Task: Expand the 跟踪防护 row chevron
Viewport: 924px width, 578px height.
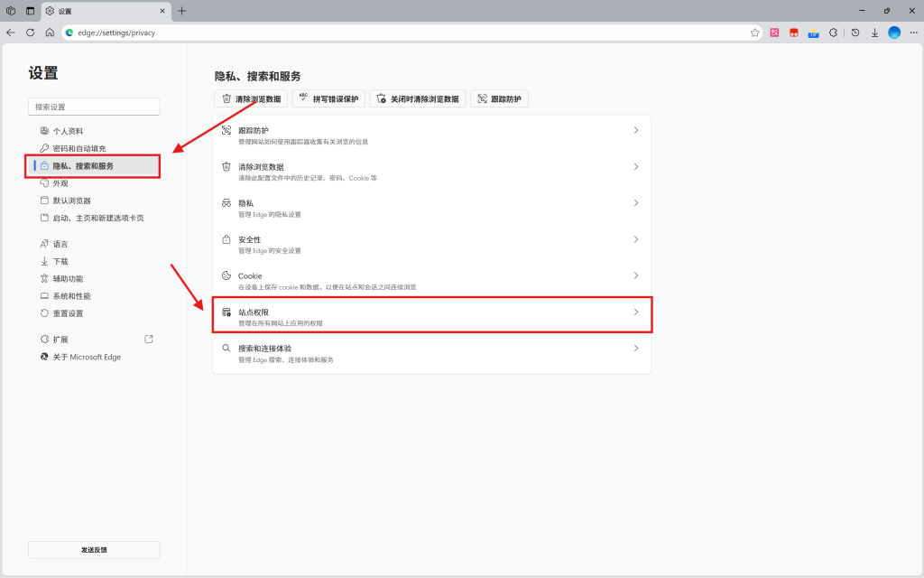Action: click(635, 131)
